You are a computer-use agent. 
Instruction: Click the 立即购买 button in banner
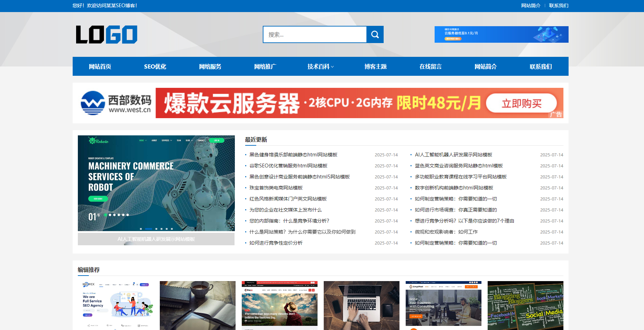[x=521, y=103]
